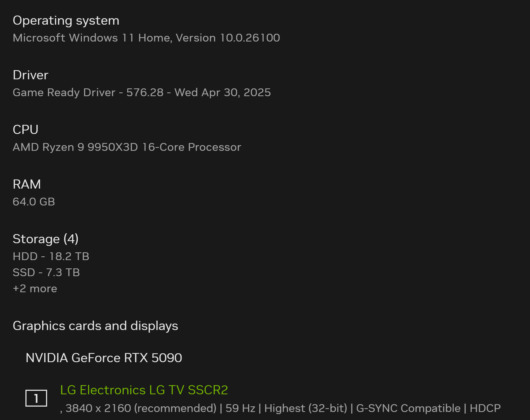
Task: Select the HDD - 18.2 TB entry
Action: (51, 256)
